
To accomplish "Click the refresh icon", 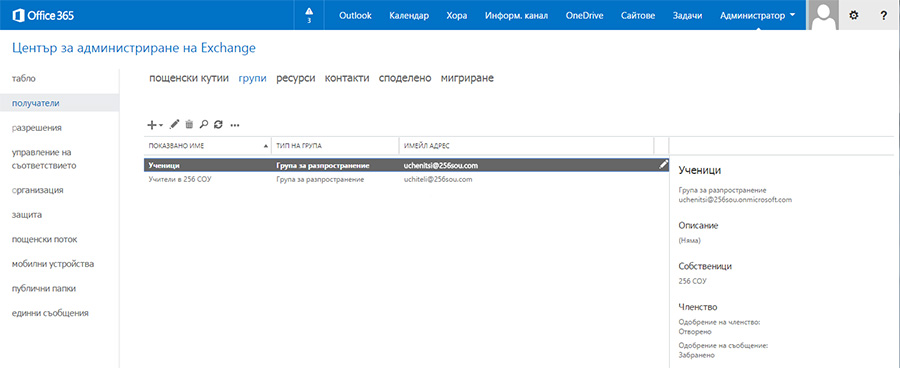I will tap(218, 124).
